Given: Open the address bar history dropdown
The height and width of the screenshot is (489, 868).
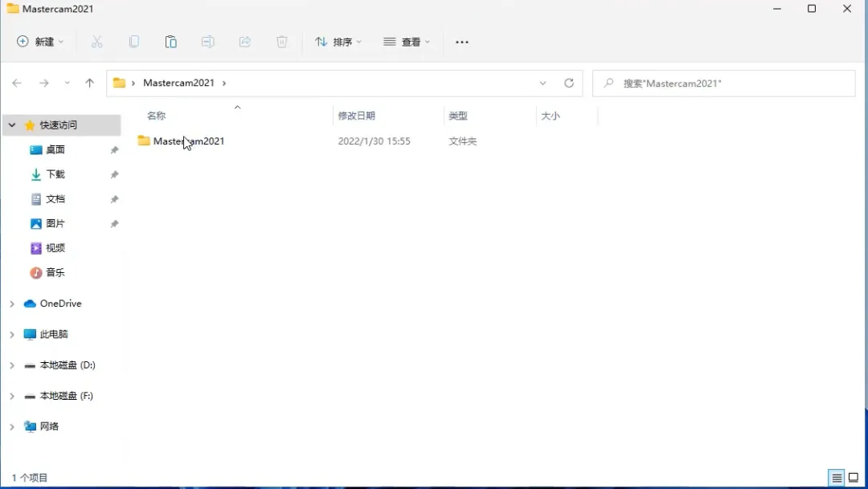Looking at the screenshot, I should (542, 83).
